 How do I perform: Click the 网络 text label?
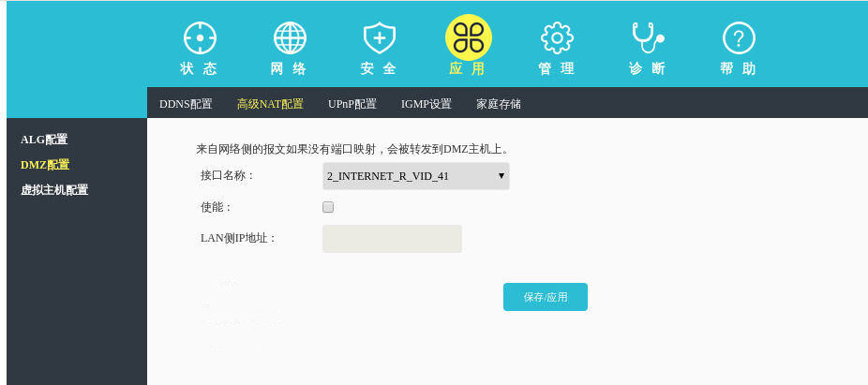[289, 68]
